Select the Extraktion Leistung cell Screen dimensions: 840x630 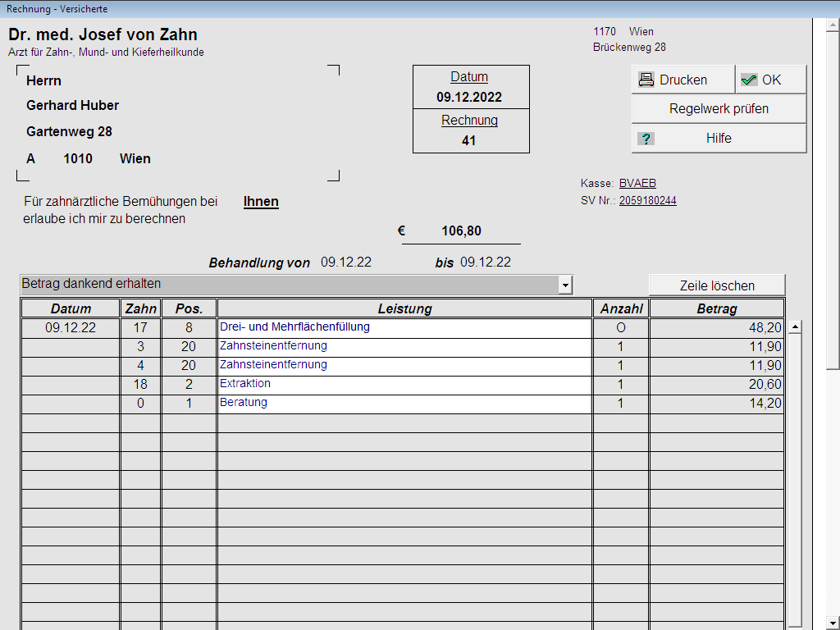404,384
